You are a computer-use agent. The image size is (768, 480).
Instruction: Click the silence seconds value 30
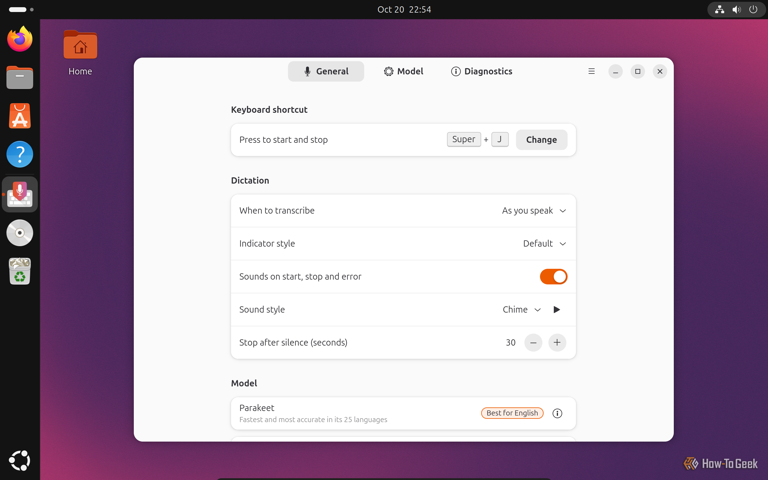tap(510, 343)
